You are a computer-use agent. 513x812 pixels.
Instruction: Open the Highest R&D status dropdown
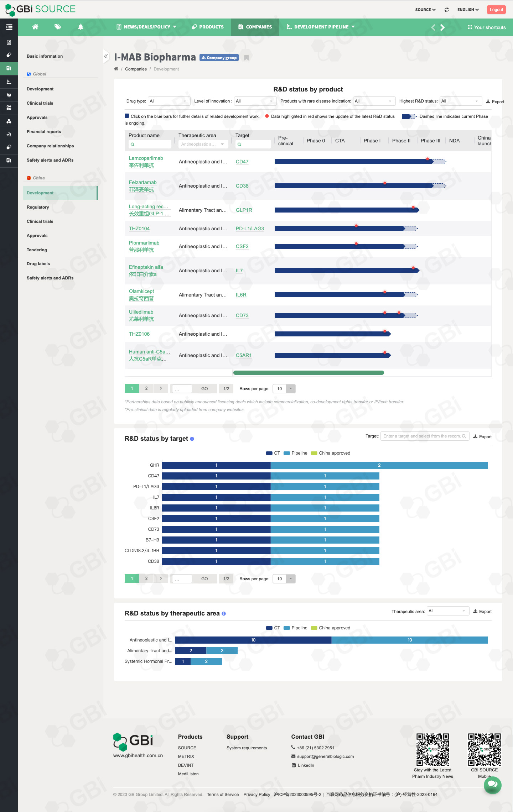coord(460,101)
